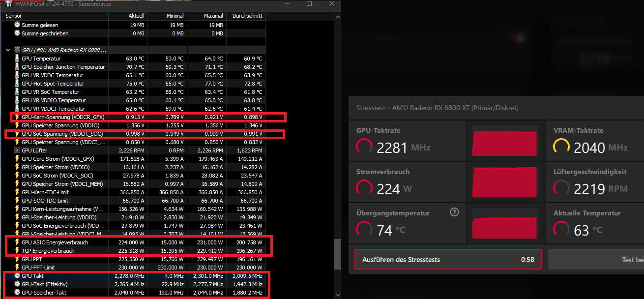Viewport: 644px width, 299px height.
Task: Click the Ausführen des Stresstests button
Action: pyautogui.click(x=448, y=259)
